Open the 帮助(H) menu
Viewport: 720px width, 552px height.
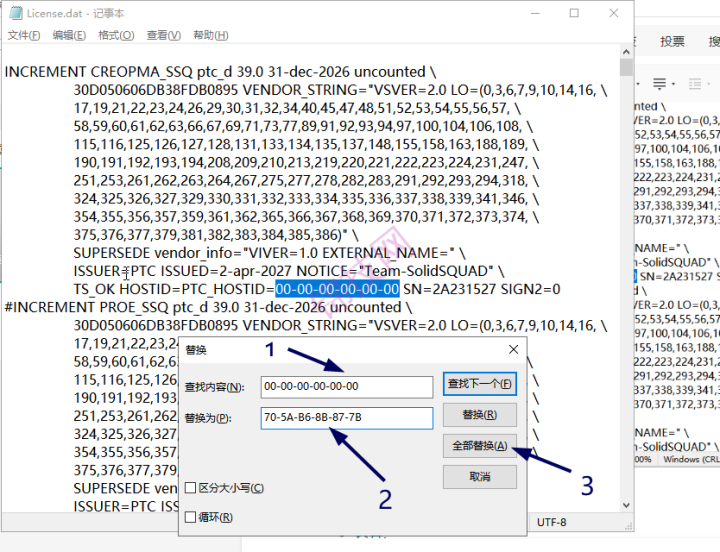[x=211, y=35]
